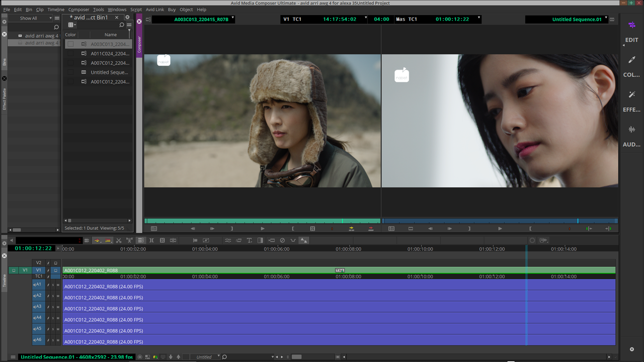Image resolution: width=644 pixels, height=362 pixels.
Task: Click the red Overwrite arrow in timeline toolbar
Action: click(108, 240)
